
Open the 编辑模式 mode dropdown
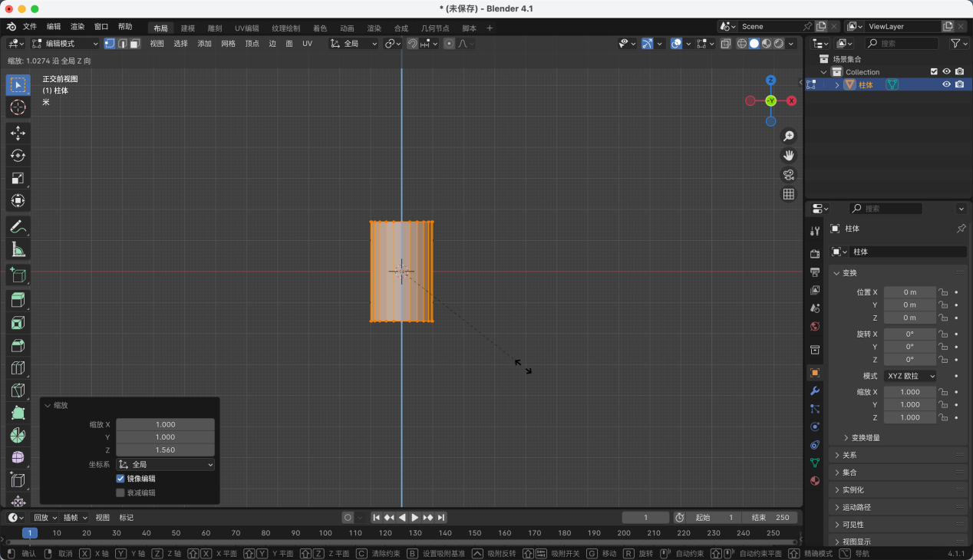point(65,44)
